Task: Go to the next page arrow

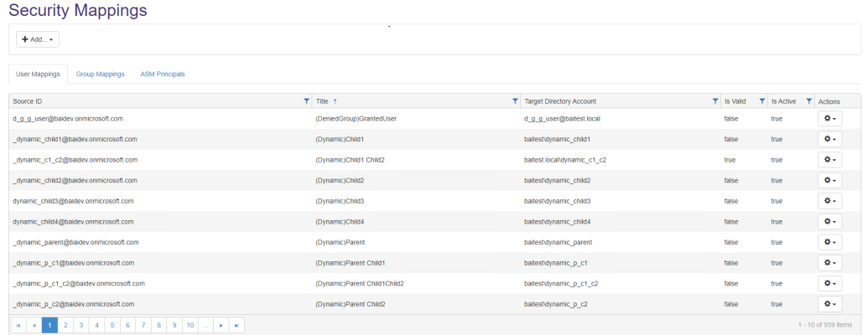Action: tap(221, 325)
